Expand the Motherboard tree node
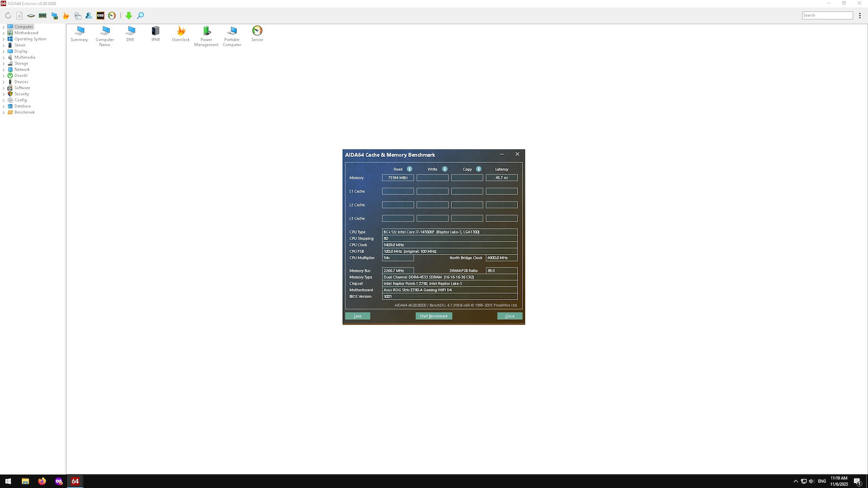 [3, 33]
